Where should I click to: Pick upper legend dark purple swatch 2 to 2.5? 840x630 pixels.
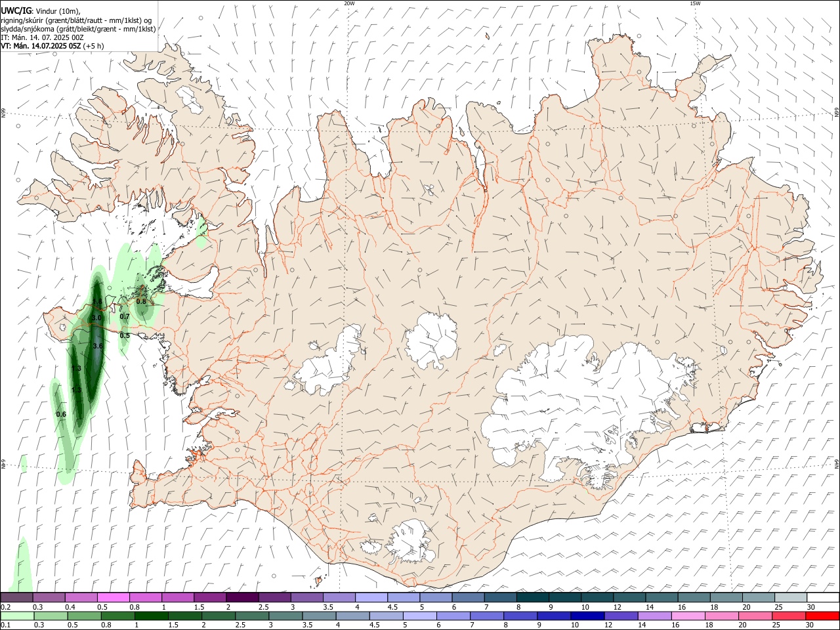pyautogui.click(x=242, y=597)
